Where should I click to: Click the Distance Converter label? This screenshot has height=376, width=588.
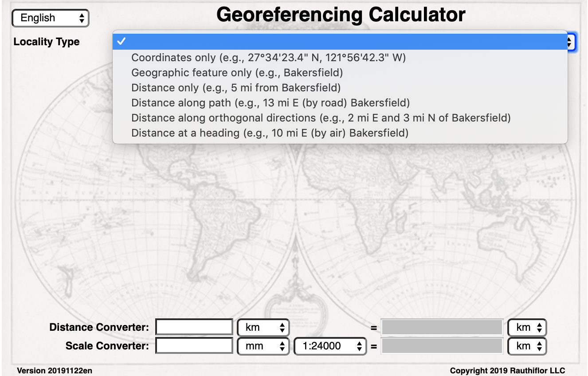[x=99, y=327]
